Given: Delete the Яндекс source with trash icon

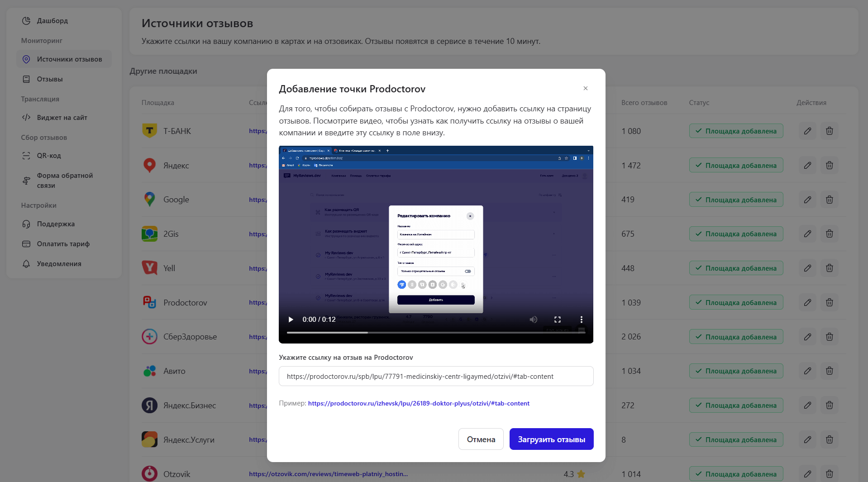Looking at the screenshot, I should (829, 165).
